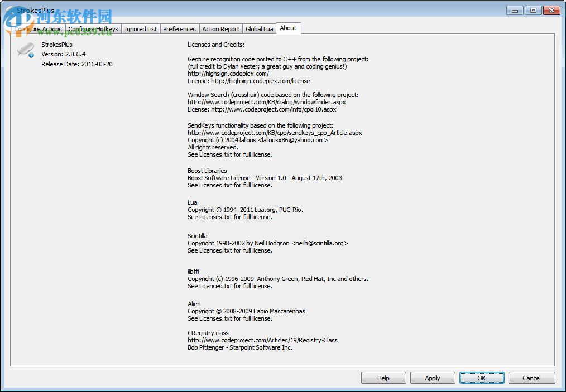
Task: Open the Preferences tab
Action: [x=179, y=28]
